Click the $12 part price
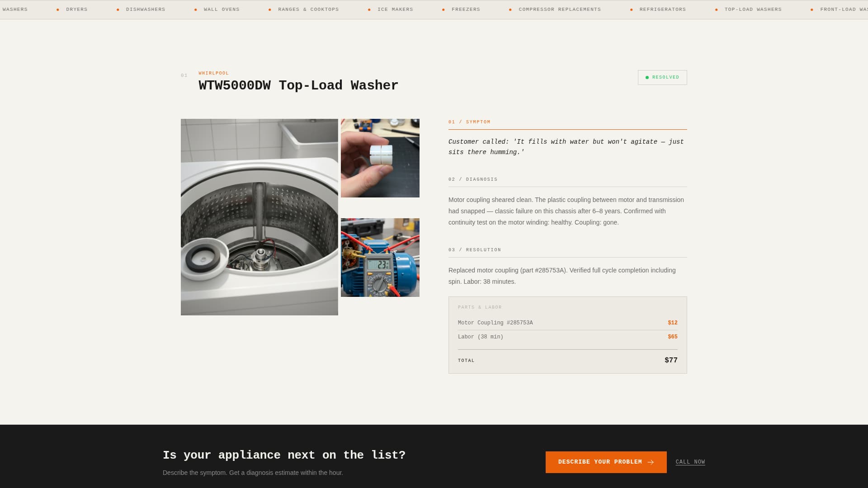The height and width of the screenshot is (488, 868). (x=673, y=323)
